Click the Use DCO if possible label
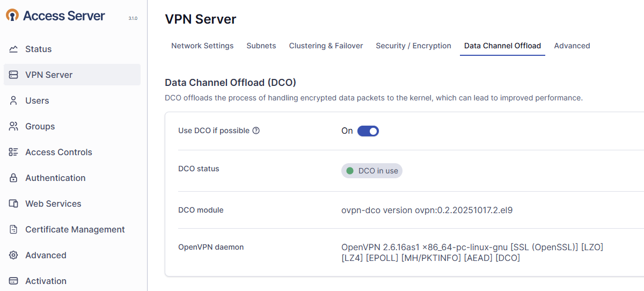Image resolution: width=644 pixels, height=291 pixels. [214, 130]
